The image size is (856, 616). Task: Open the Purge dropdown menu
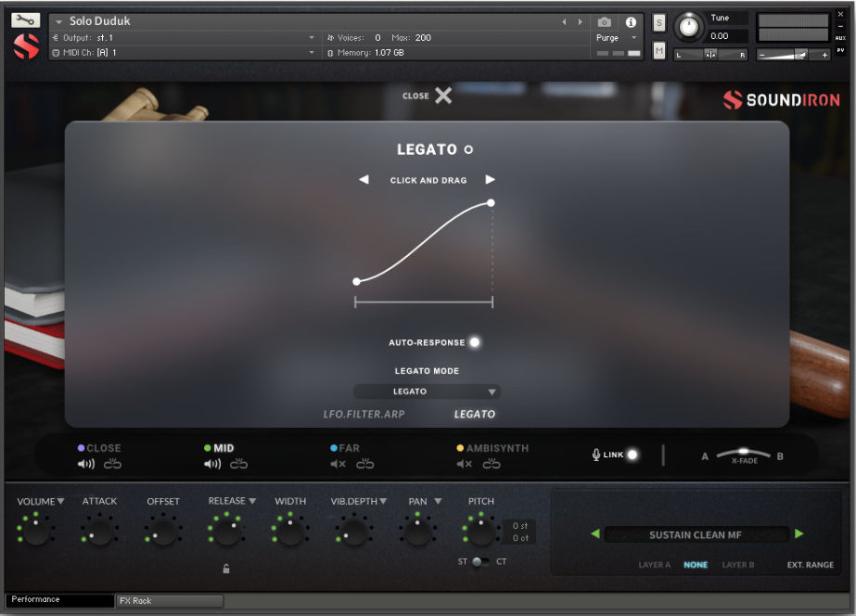[x=612, y=38]
